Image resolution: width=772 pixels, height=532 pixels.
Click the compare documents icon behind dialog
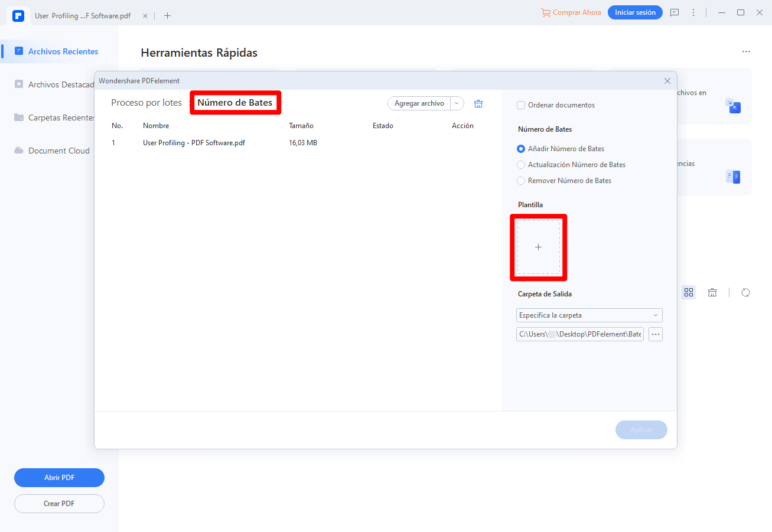pos(733,177)
